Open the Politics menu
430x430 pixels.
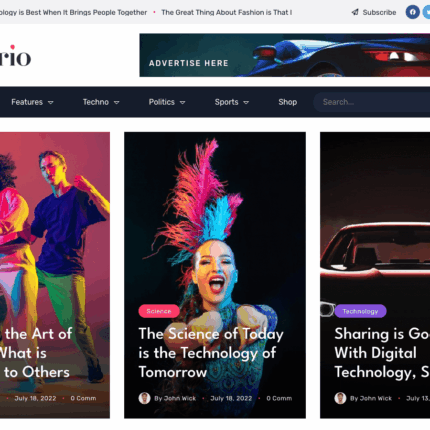(x=162, y=102)
